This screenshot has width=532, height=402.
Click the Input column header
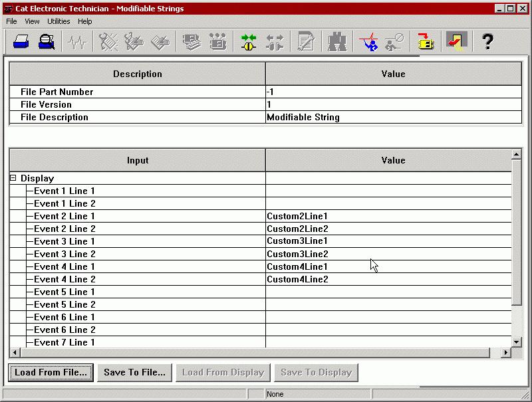click(138, 160)
